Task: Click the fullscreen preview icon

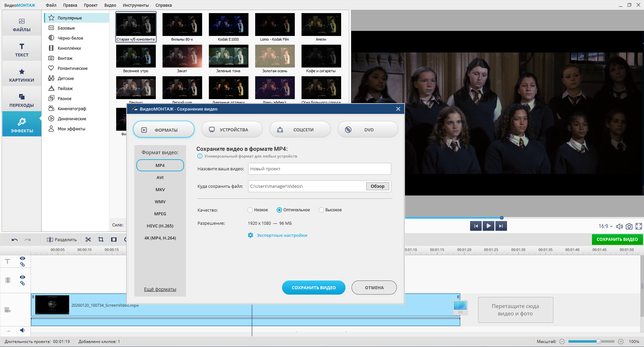Action: pos(639,226)
